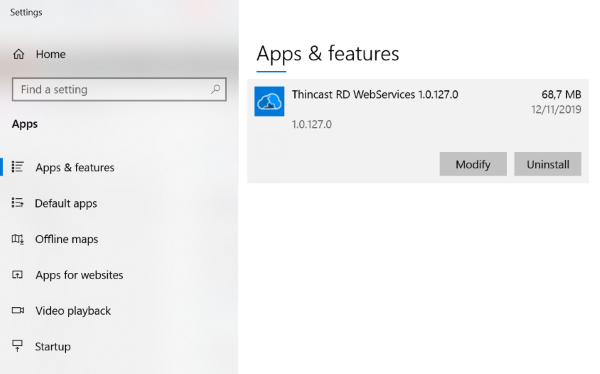This screenshot has height=374, width=600.
Task: Go to Default apps section
Action: [x=66, y=203]
